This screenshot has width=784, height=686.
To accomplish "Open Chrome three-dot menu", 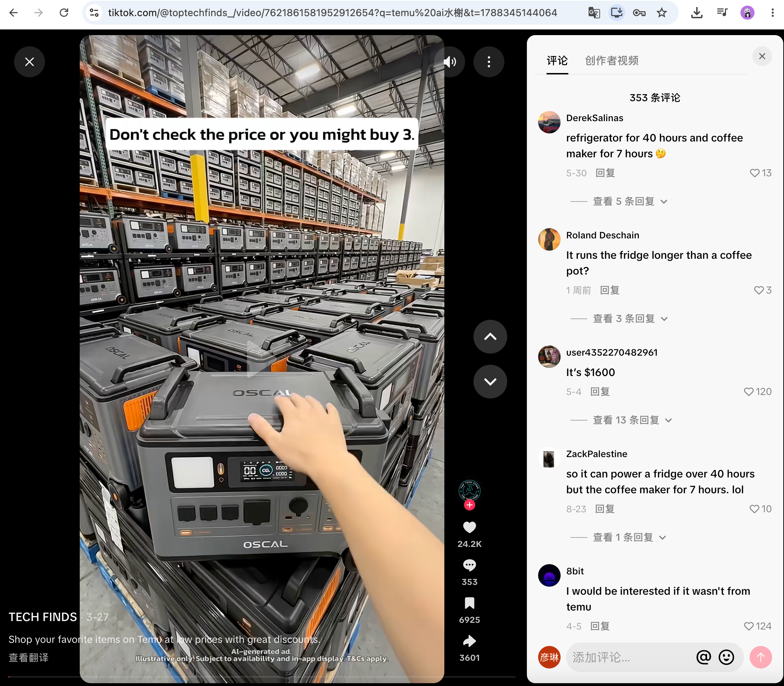I will pyautogui.click(x=772, y=13).
